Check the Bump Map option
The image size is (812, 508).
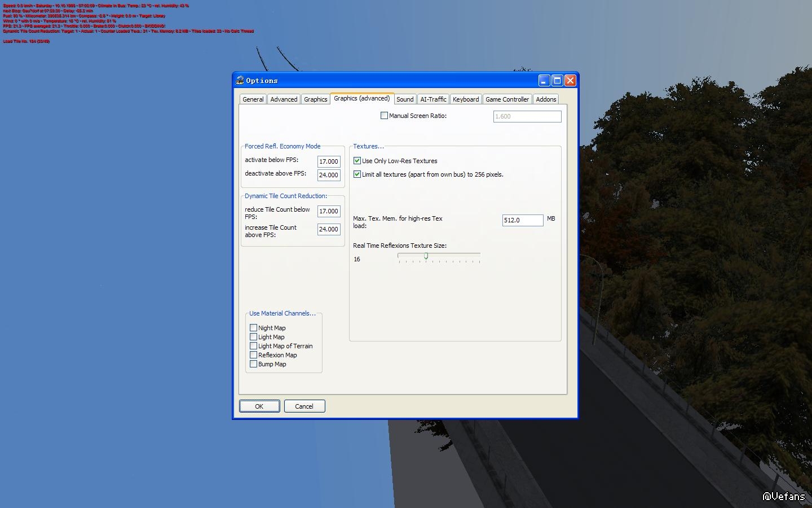click(254, 364)
